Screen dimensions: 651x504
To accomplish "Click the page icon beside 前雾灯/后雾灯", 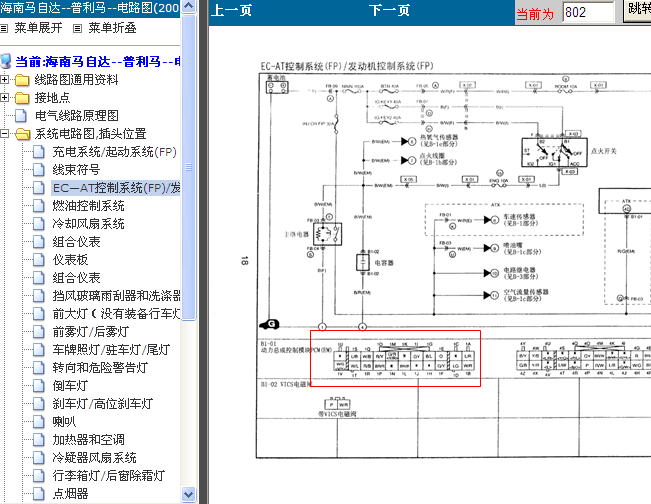I will pos(39,332).
